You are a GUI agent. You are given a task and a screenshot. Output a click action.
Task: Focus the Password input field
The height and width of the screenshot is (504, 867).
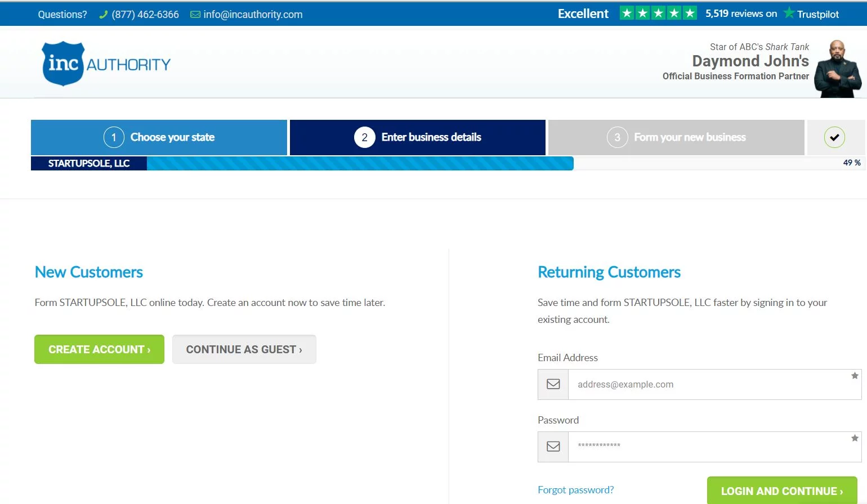714,447
